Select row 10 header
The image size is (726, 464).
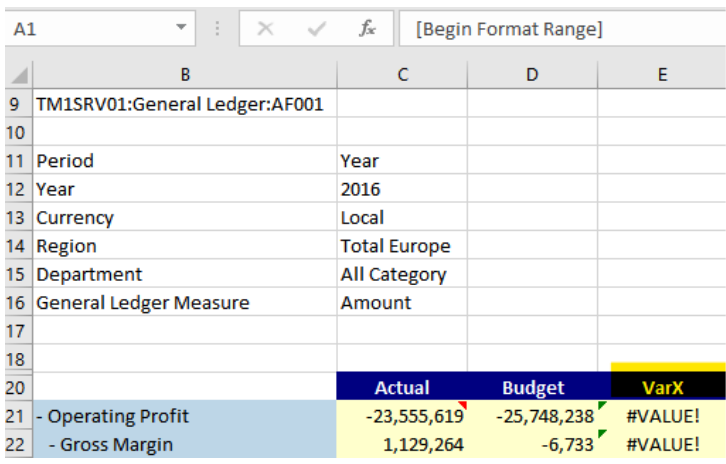[x=19, y=132]
